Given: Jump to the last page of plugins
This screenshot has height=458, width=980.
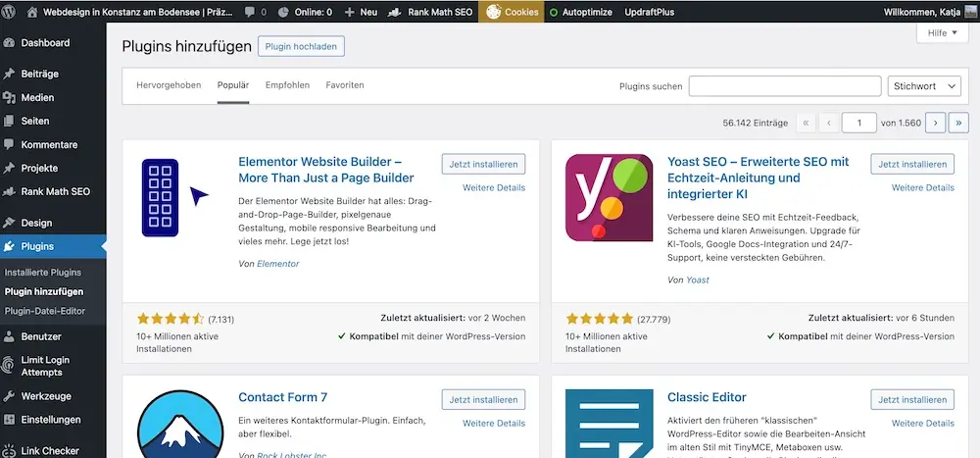Looking at the screenshot, I should point(958,123).
